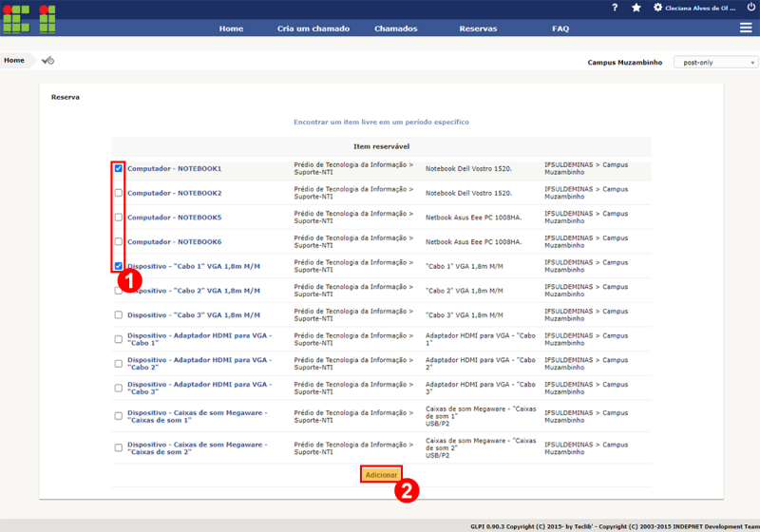Viewport: 760px width, 532px height.
Task: Click the Reserva section title
Action: pyautogui.click(x=66, y=97)
